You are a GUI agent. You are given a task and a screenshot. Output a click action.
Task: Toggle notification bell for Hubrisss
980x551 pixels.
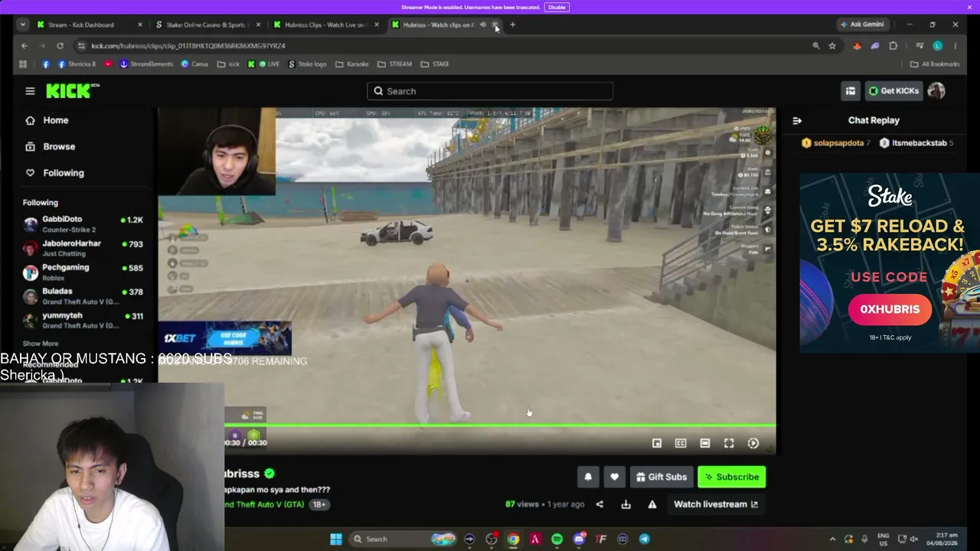588,477
